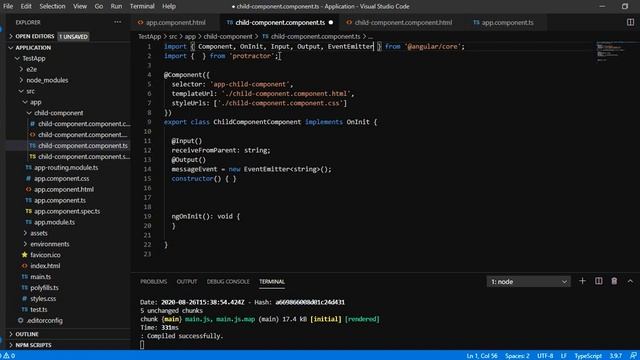The height and width of the screenshot is (360, 640).
Task: Click the unsaved dot on child-component.component.ts tab
Action: [331, 22]
